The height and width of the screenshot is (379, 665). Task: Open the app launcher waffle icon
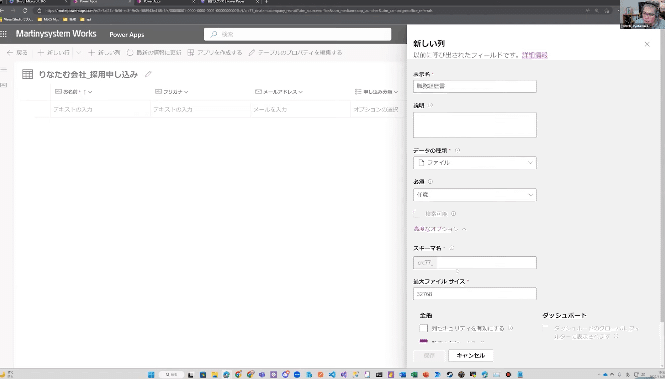click(4, 34)
